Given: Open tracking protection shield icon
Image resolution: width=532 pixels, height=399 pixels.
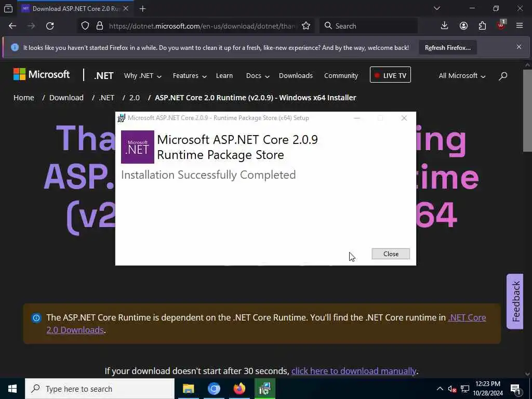Looking at the screenshot, I should [85, 26].
